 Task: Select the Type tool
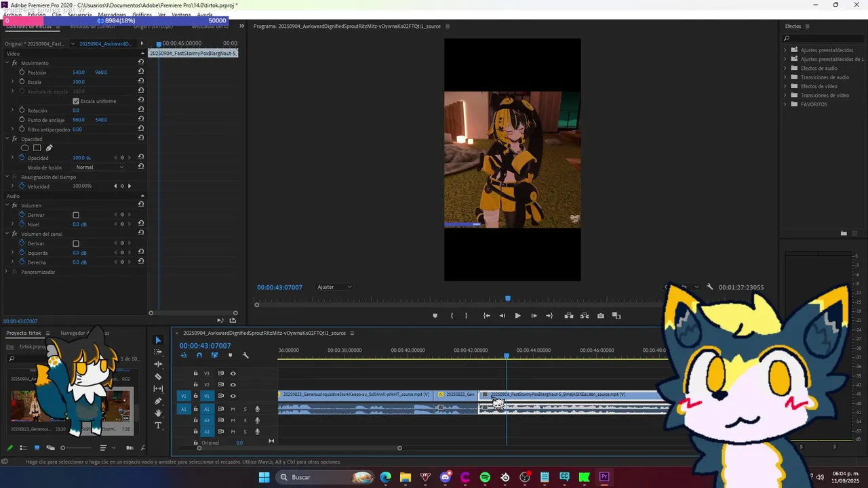click(158, 426)
